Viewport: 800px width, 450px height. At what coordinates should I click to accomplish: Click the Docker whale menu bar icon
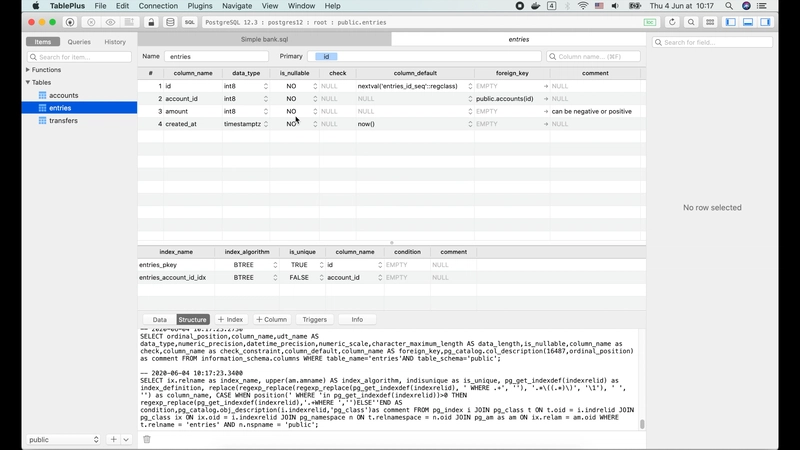[x=535, y=6]
